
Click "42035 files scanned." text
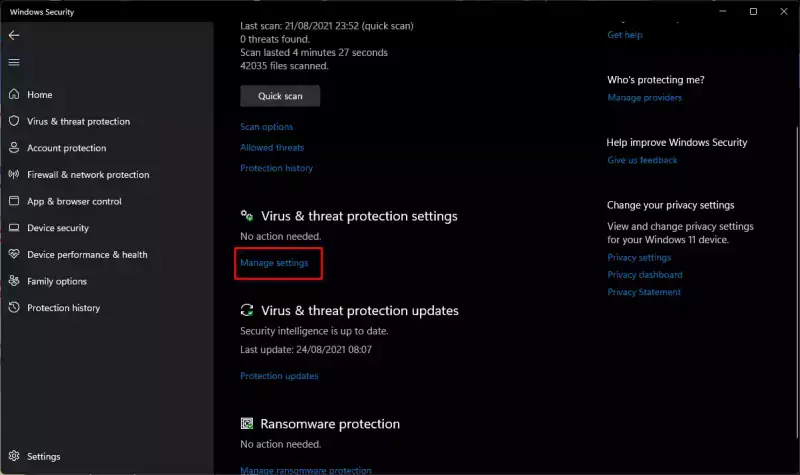(x=284, y=66)
